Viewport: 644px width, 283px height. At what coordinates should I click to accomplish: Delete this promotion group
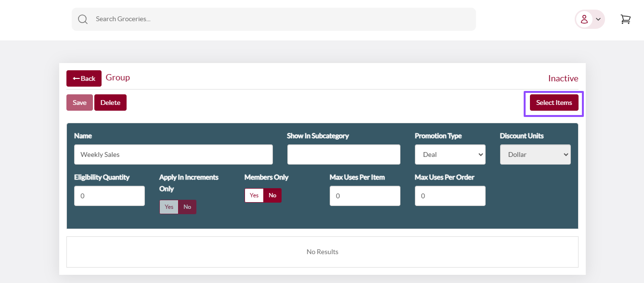click(x=110, y=103)
